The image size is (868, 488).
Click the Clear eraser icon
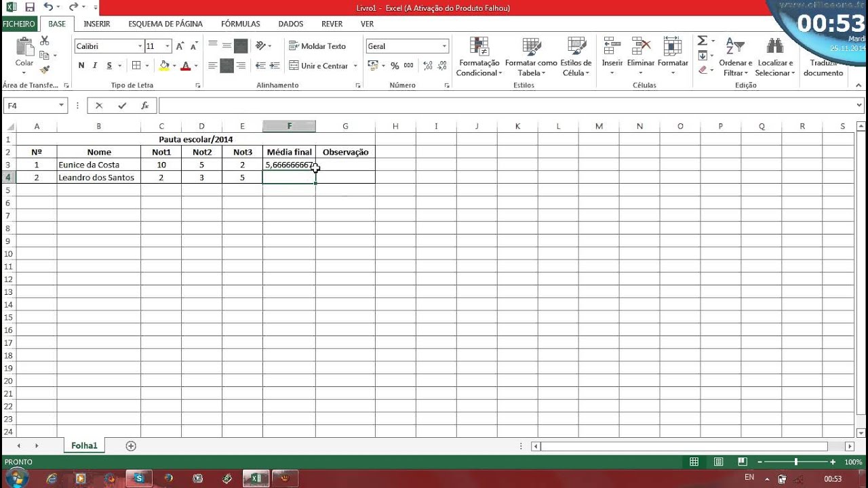point(703,70)
